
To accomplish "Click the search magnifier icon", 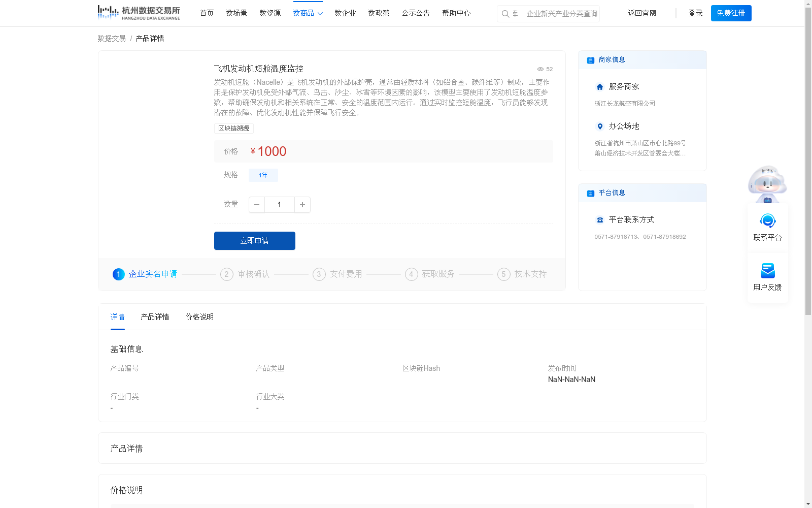I will click(505, 14).
